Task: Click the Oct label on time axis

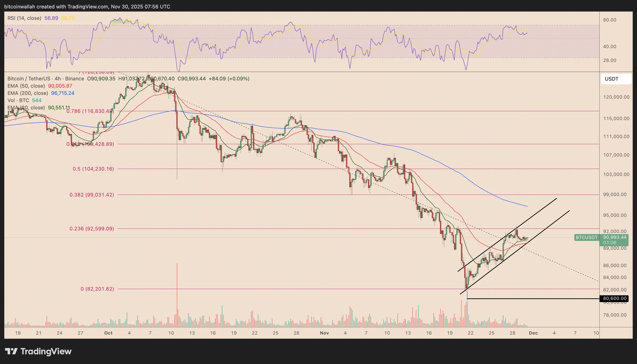Action: 108,333
